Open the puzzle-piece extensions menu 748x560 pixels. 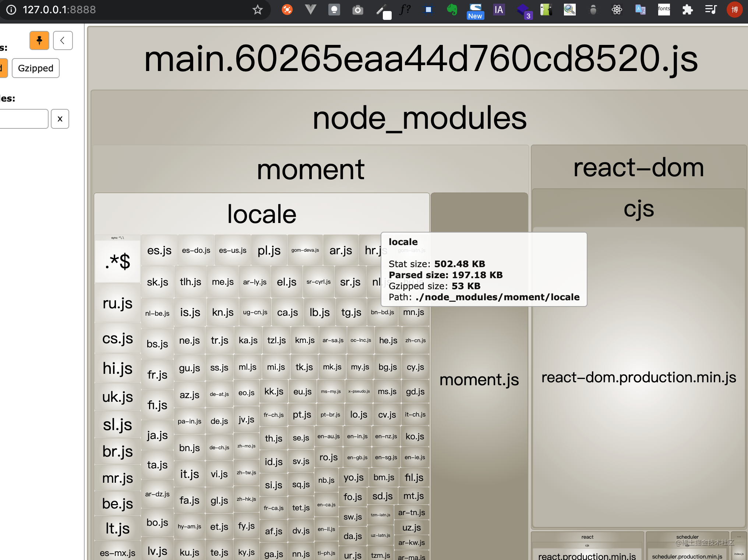[x=687, y=10]
